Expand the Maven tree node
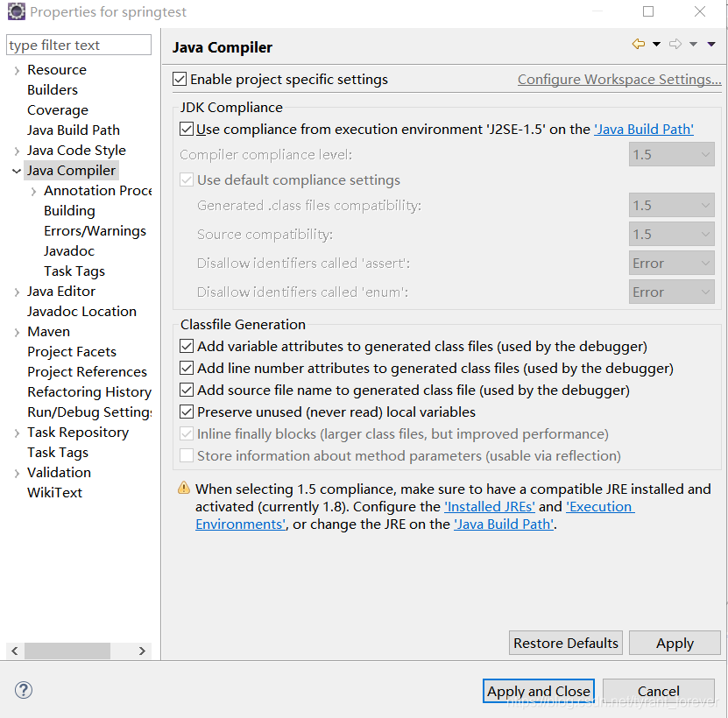 (17, 333)
